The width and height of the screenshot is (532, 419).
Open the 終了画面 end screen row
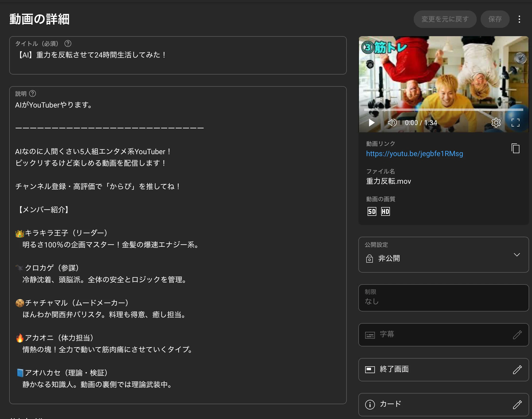pyautogui.click(x=443, y=369)
